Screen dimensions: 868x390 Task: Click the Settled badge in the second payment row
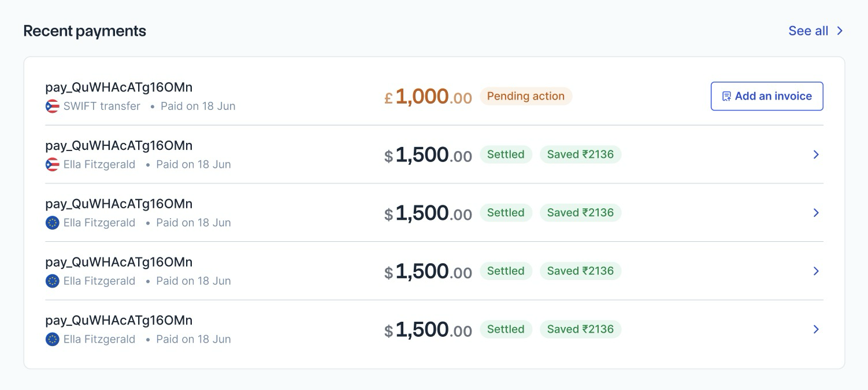point(506,154)
